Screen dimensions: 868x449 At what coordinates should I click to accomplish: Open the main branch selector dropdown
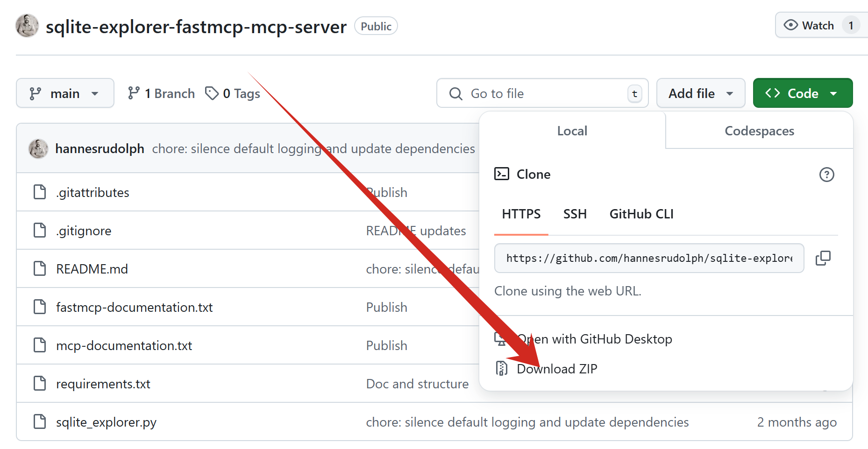[65, 93]
